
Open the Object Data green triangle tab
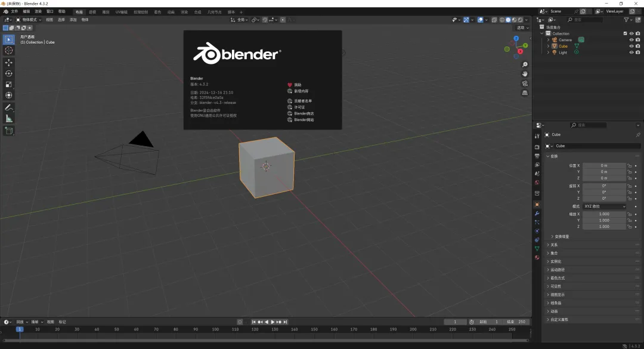537,249
